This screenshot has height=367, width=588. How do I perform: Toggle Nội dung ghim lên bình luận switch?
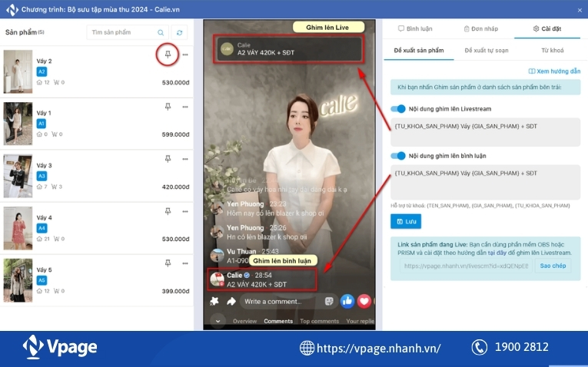[398, 156]
